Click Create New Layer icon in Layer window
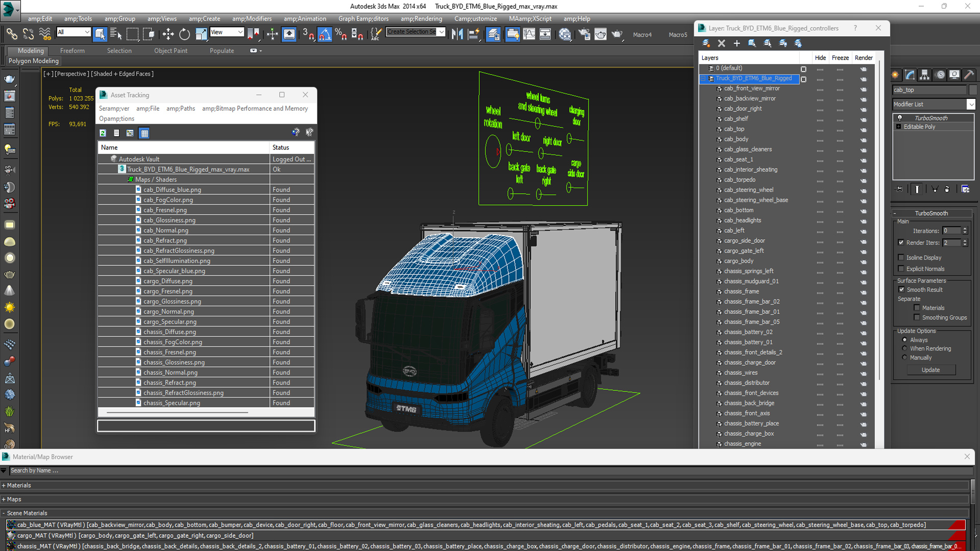This screenshot has height=551, width=980. tap(706, 43)
